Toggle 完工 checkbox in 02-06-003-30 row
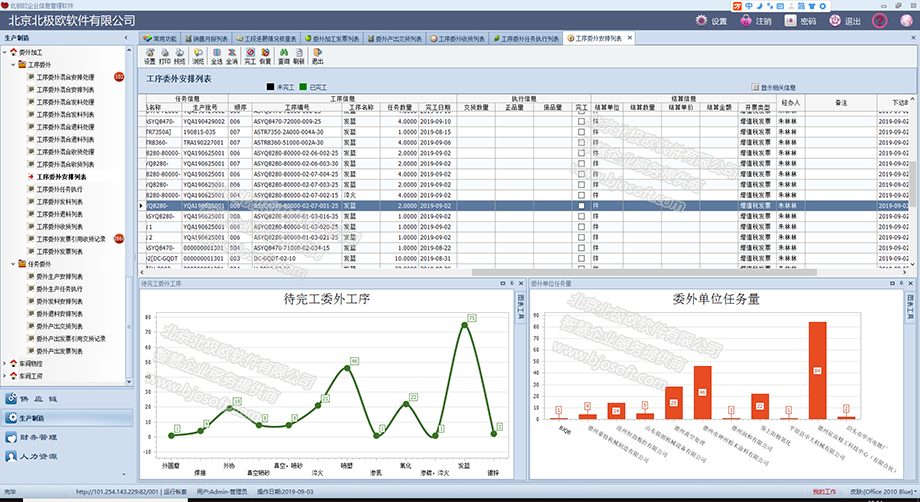Image resolution: width=920 pixels, height=502 pixels. [581, 164]
